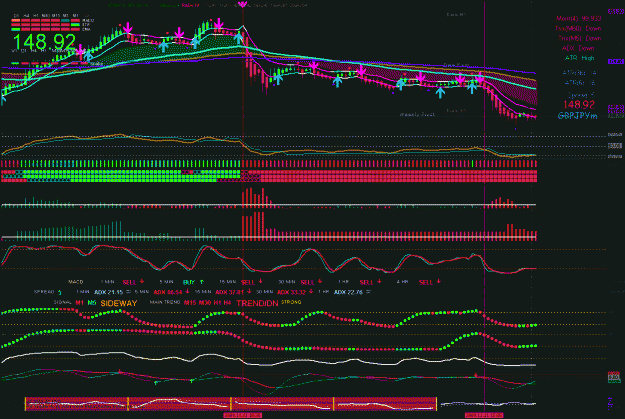The width and height of the screenshot is (625, 419).
Task: Click the ADX 37.81 fifteen-minute value
Action: [229, 292]
